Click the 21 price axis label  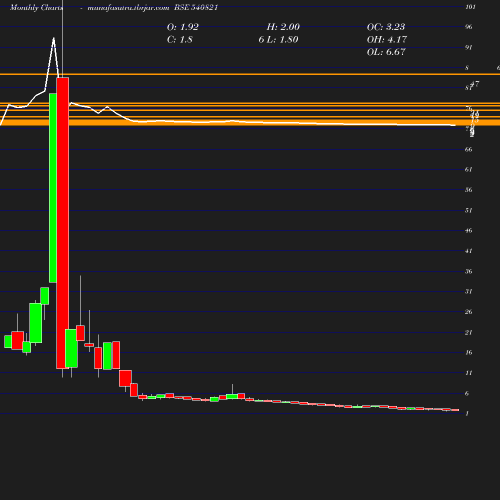click(x=469, y=333)
